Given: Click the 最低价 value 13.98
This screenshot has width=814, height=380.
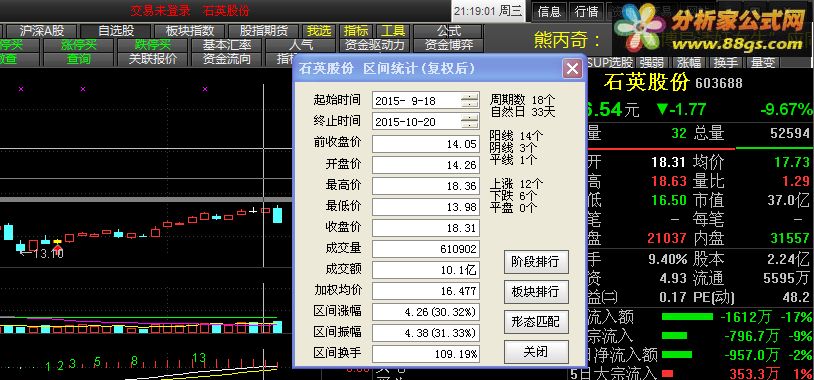Looking at the screenshot, I should (426, 207).
